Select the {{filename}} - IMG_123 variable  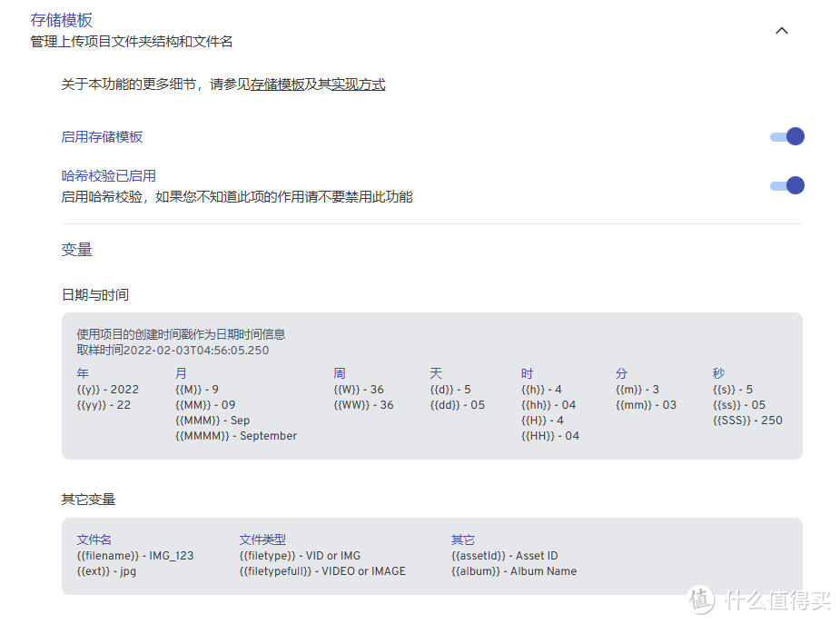tap(135, 556)
